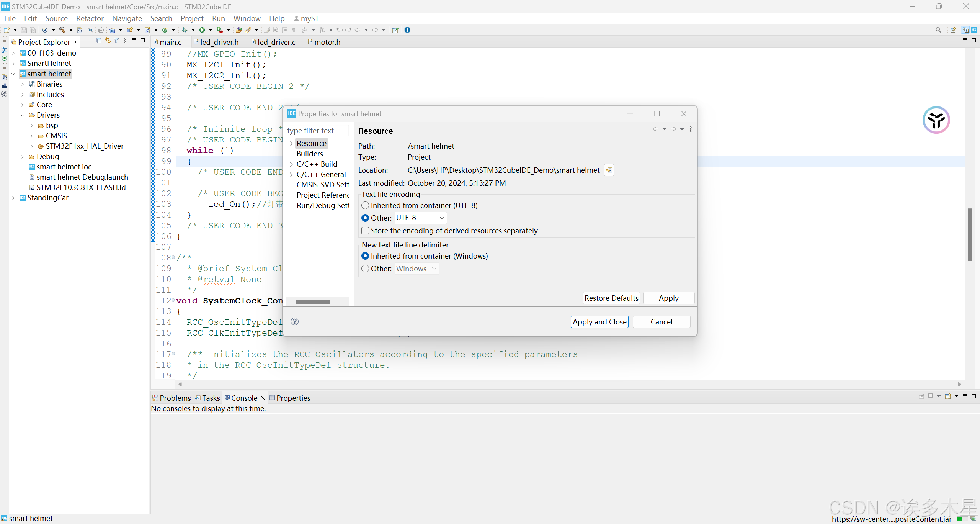Open the Project menu
The height and width of the screenshot is (524, 980).
click(192, 18)
